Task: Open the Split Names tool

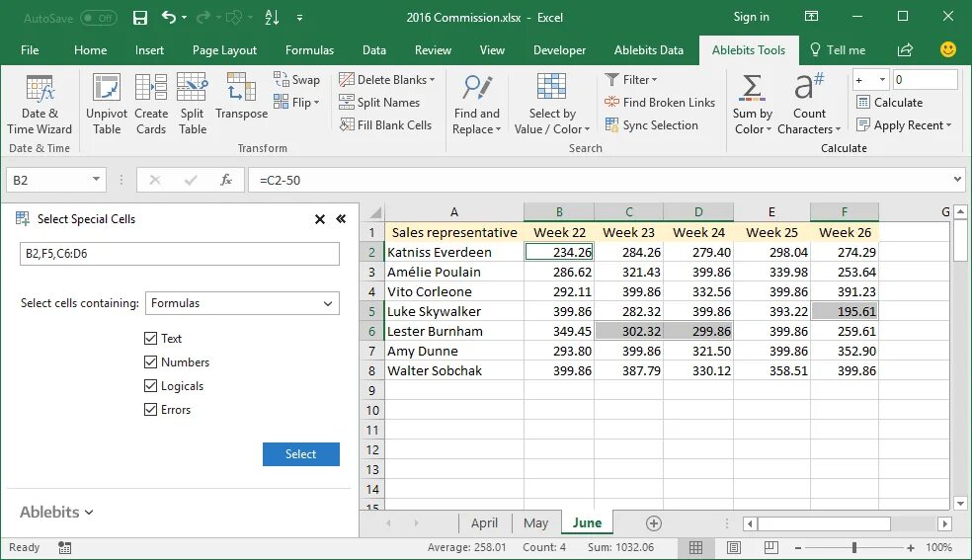Action: pyautogui.click(x=379, y=102)
